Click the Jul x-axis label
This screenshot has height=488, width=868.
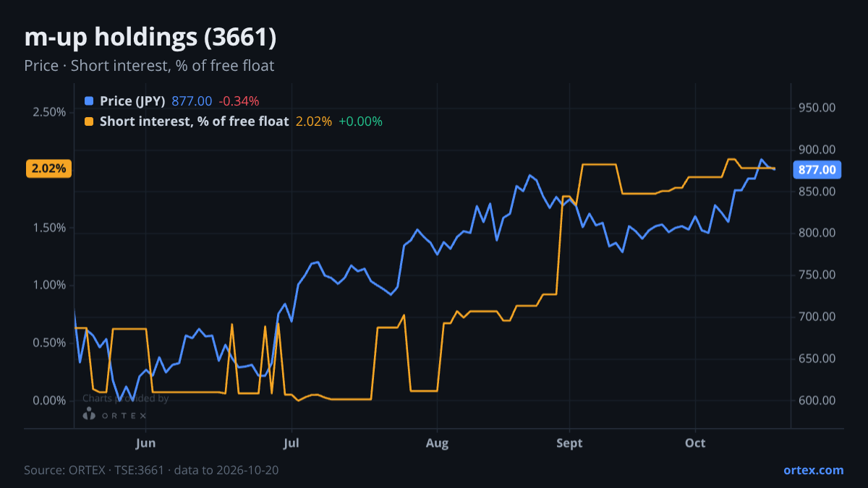tap(292, 442)
